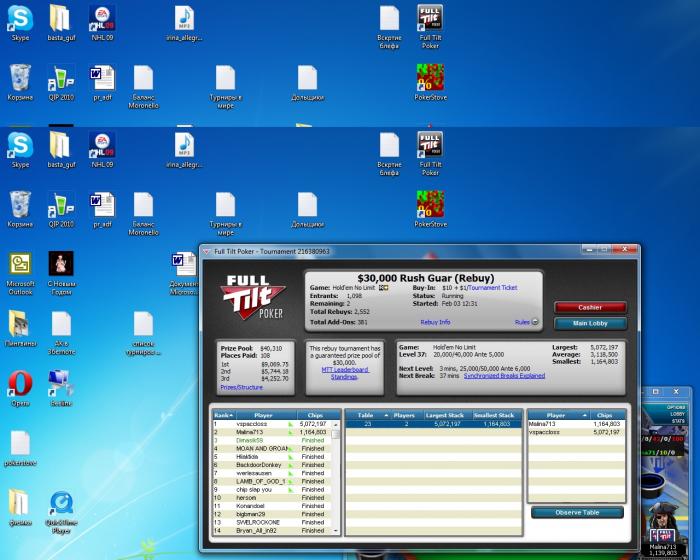Select the Bryan_All_in82 player row
The height and width of the screenshot is (560, 700).
[x=271, y=531]
